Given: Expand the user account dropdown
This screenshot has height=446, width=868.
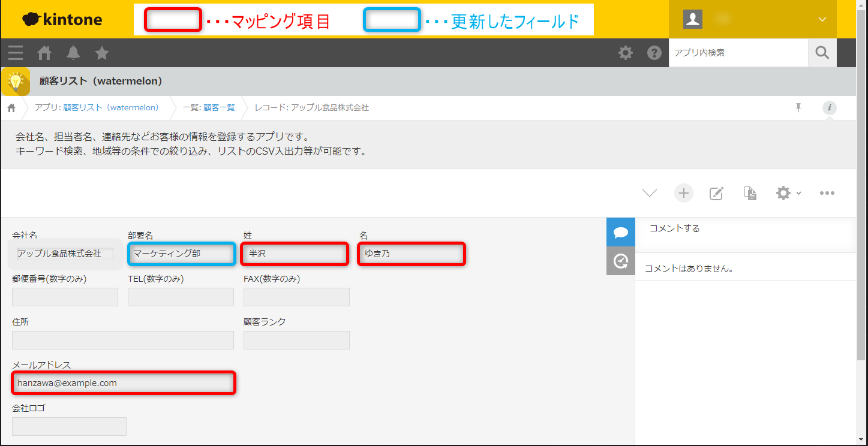Looking at the screenshot, I should coord(822,19).
